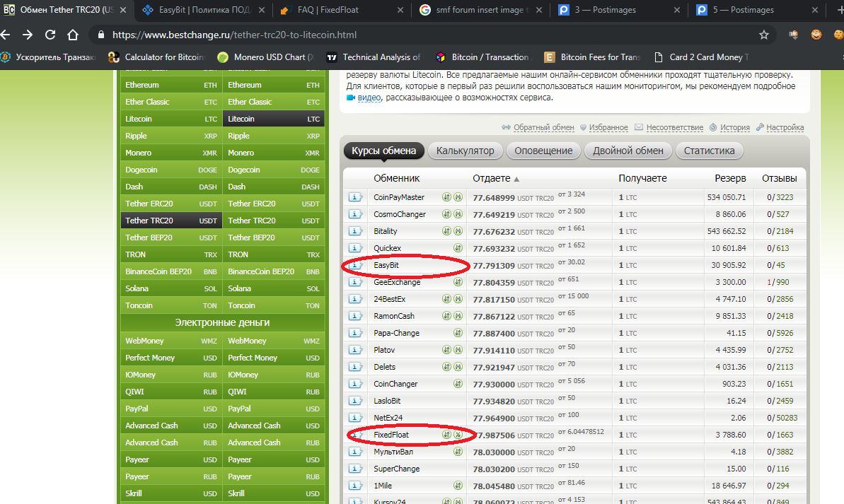The width and height of the screenshot is (844, 504).
Task: Select Monero XMR in the receive column
Action: point(274,153)
